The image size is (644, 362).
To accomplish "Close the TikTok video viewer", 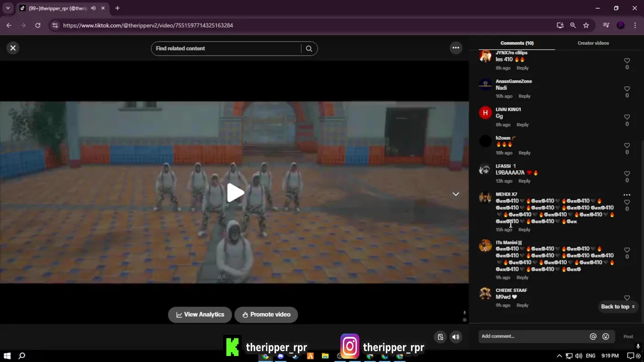I will pyautogui.click(x=13, y=48).
